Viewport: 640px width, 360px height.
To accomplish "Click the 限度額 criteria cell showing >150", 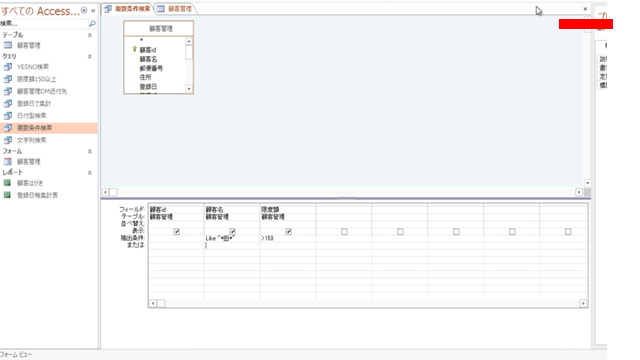I will [x=287, y=238].
